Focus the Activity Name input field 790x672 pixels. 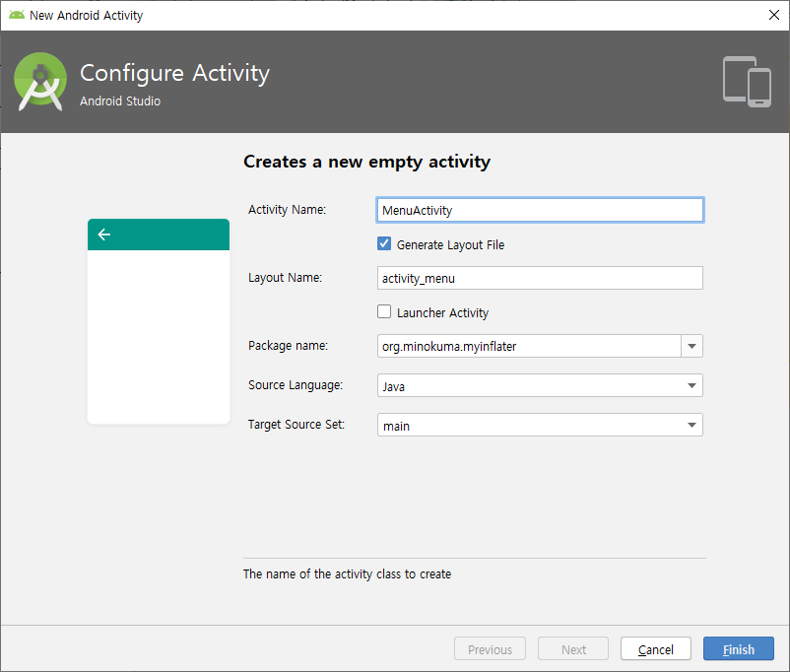(540, 210)
